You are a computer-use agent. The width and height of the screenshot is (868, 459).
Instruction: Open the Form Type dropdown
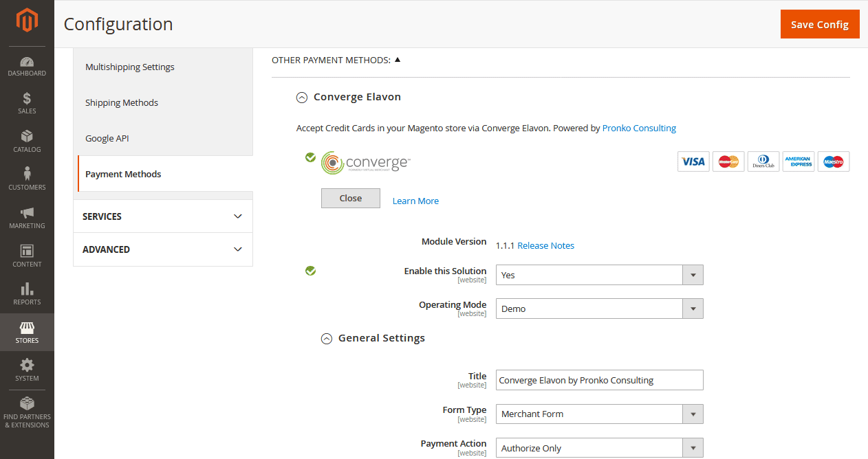(x=599, y=414)
